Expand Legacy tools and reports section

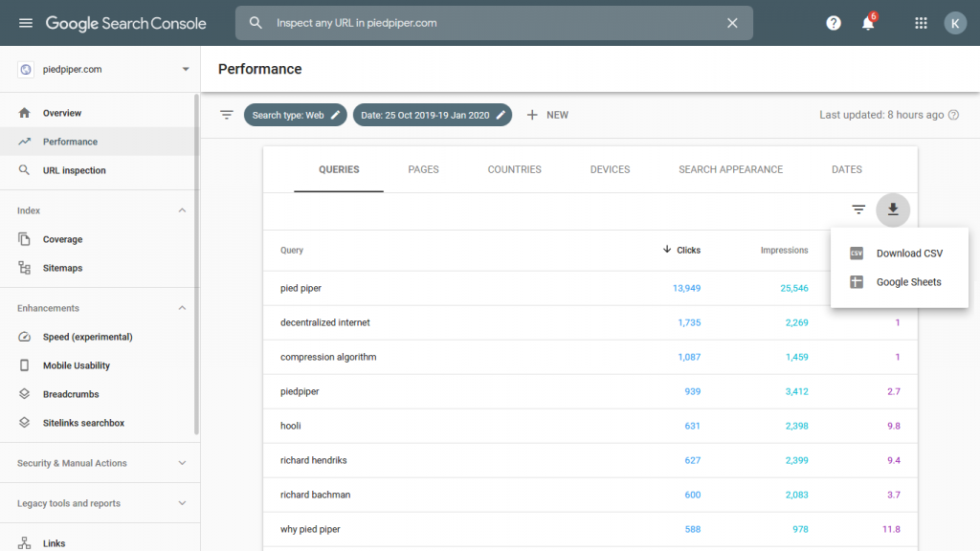click(x=182, y=503)
